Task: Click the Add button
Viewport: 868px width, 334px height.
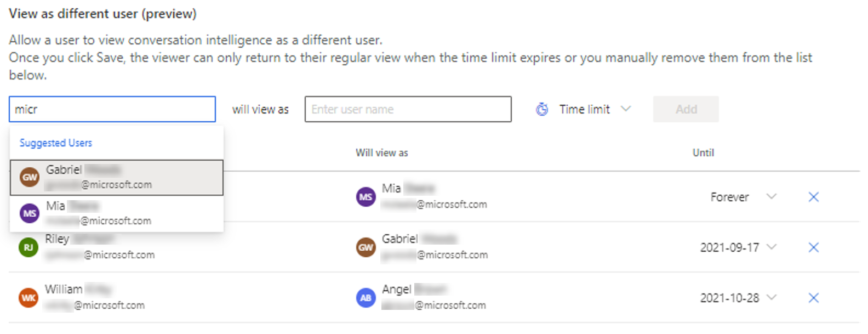Action: [686, 109]
